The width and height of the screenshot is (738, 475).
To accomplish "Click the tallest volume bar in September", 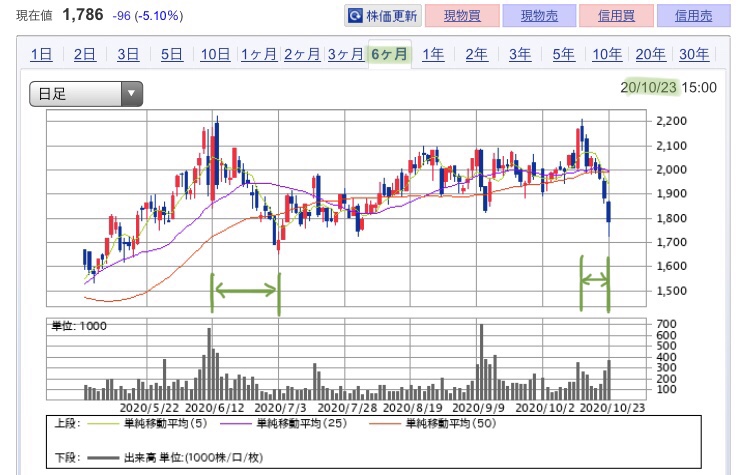I will tap(481, 362).
